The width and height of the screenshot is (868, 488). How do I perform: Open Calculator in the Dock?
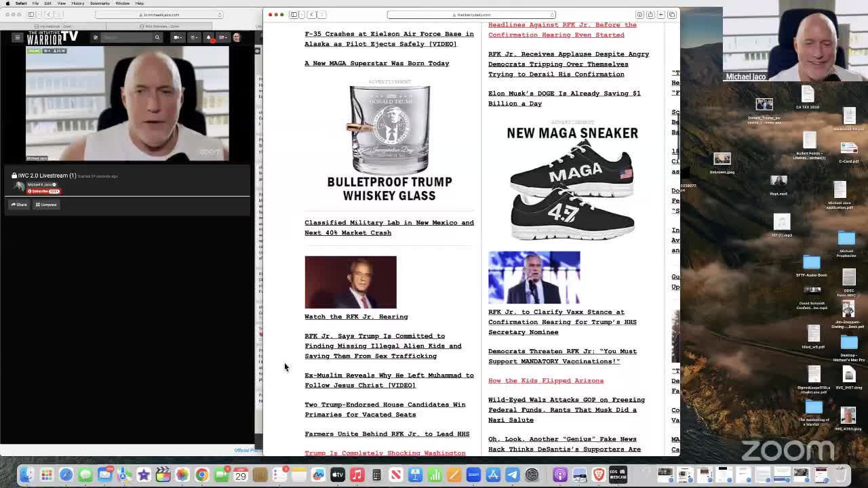pyautogui.click(x=376, y=475)
